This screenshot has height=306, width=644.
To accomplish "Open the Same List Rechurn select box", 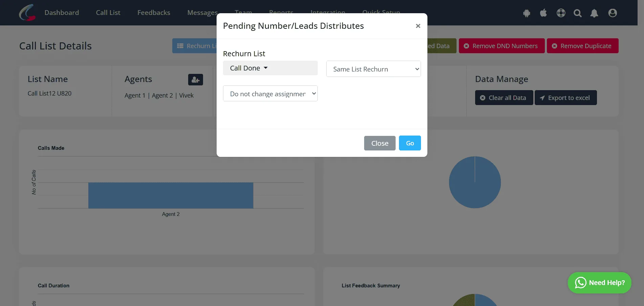I will pos(374,69).
